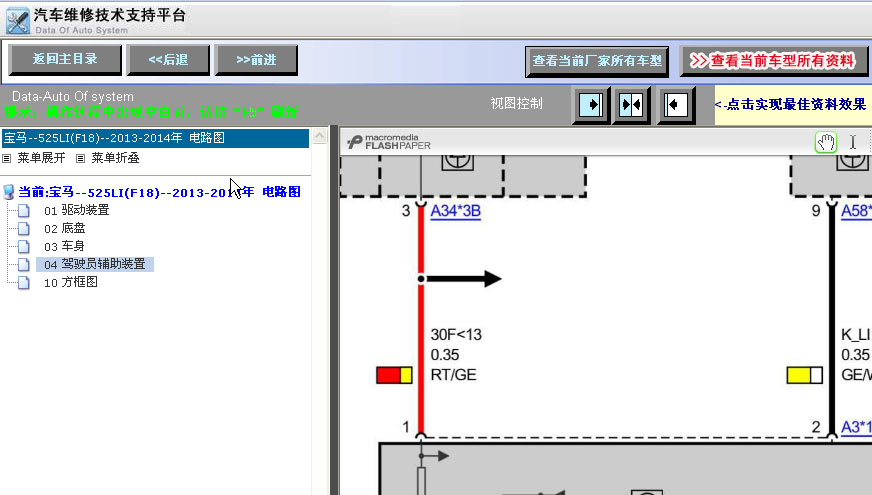Click the page icon beside 04 驾驶员辅助装置
The width and height of the screenshot is (872, 495).
coord(23,265)
